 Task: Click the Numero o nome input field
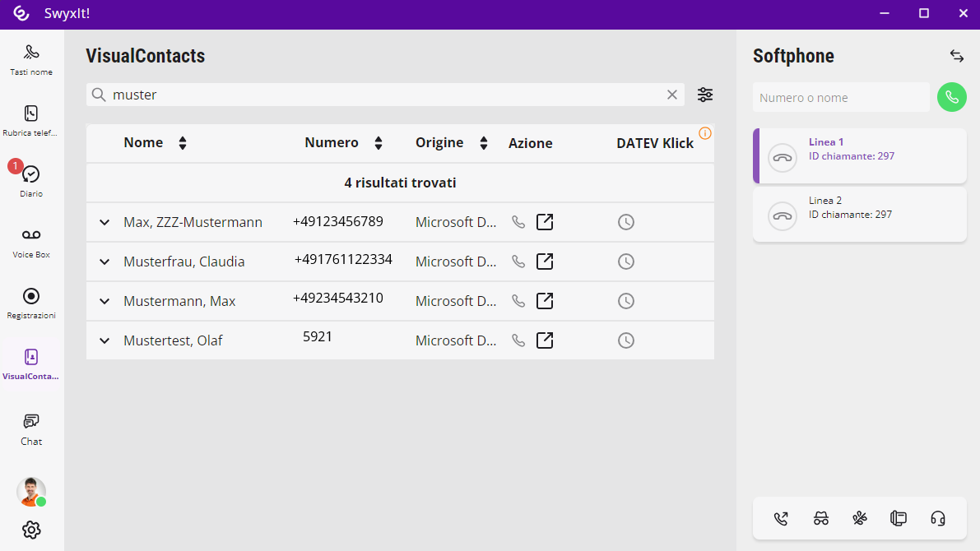click(x=840, y=98)
